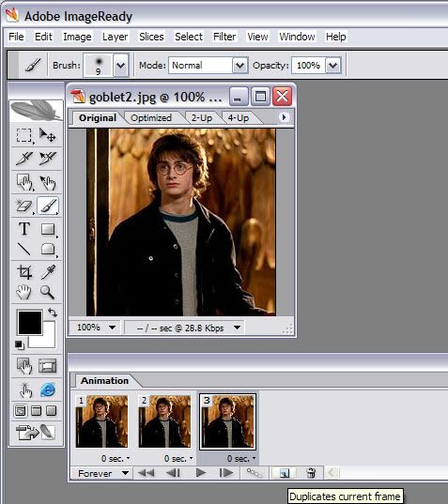448x504 pixels.
Task: Select the Type tool
Action: 24,228
